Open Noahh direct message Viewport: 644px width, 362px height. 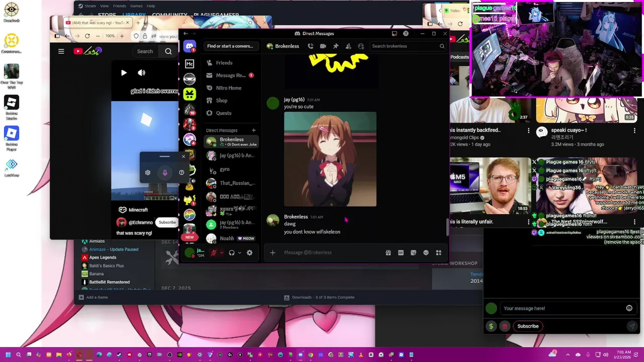[x=231, y=238]
